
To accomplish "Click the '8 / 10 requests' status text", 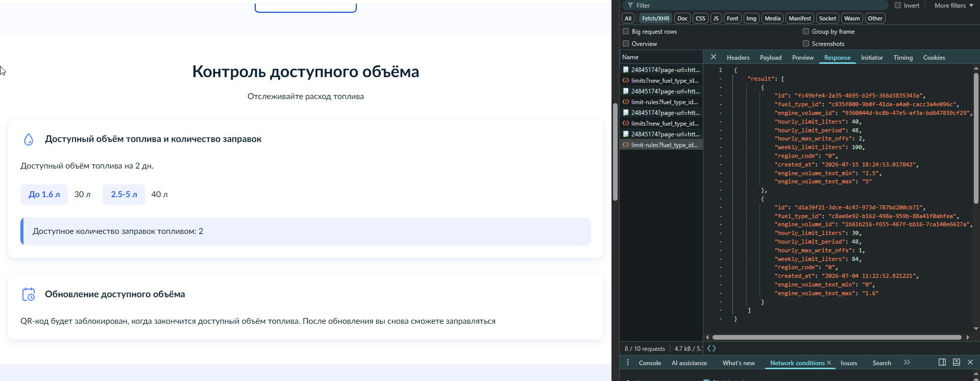I will [645, 349].
